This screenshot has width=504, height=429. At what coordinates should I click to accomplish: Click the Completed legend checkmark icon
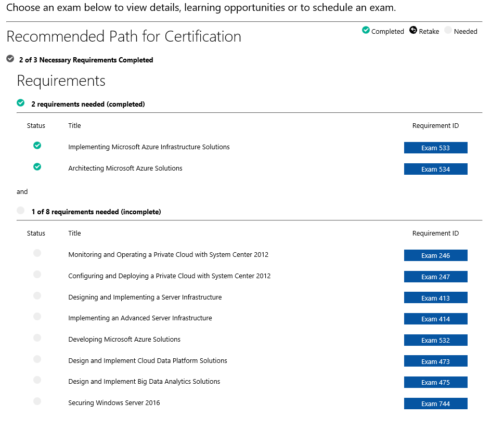(366, 31)
